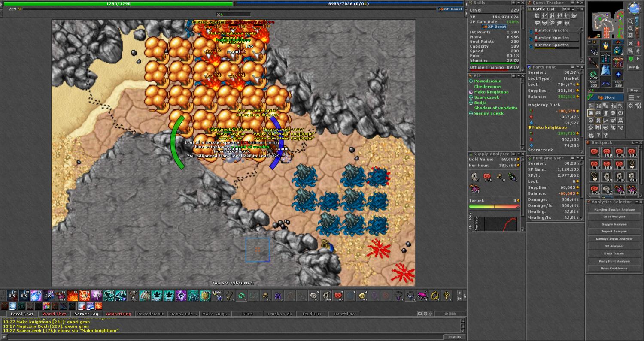Minimize the Analytics Selector panel

point(637,202)
